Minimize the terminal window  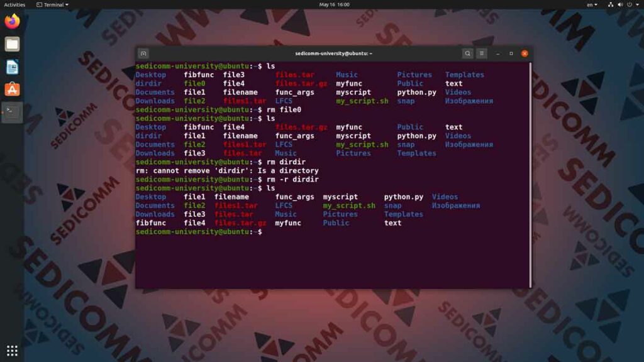[x=498, y=53]
